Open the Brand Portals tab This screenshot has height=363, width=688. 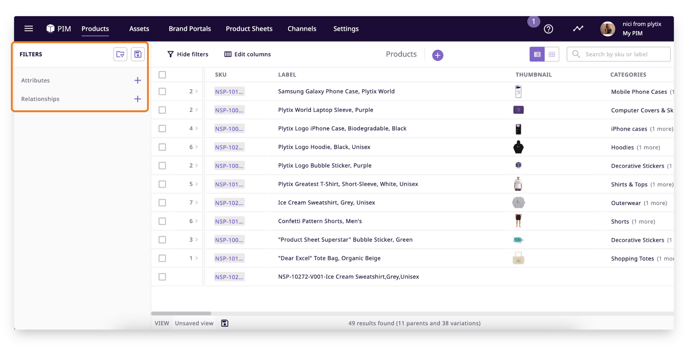point(190,29)
